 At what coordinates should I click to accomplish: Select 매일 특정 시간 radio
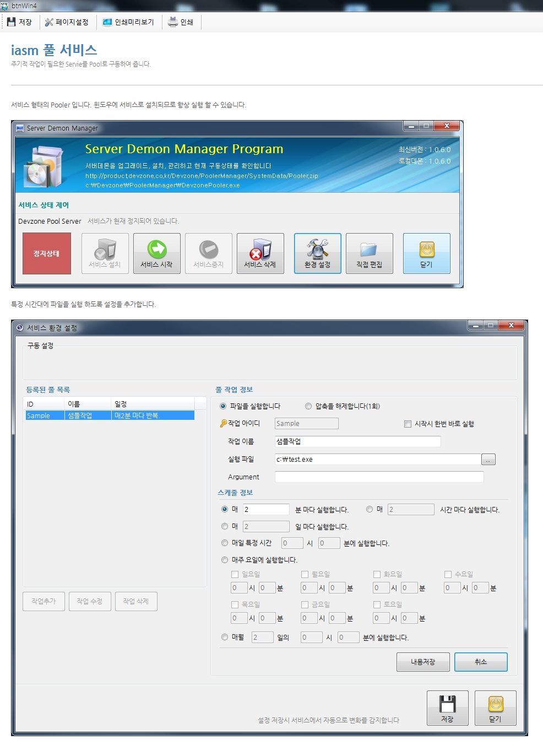pos(224,543)
